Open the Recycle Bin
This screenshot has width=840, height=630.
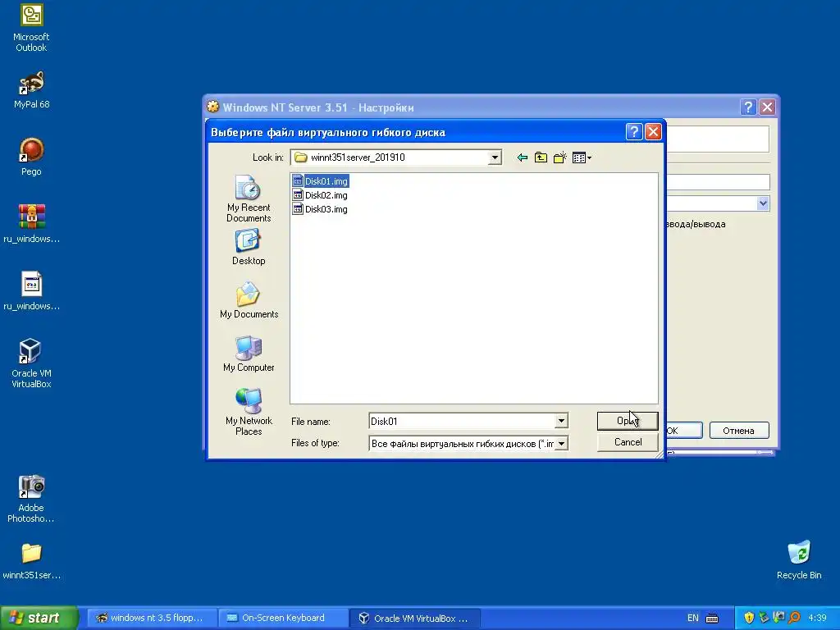tap(799, 560)
